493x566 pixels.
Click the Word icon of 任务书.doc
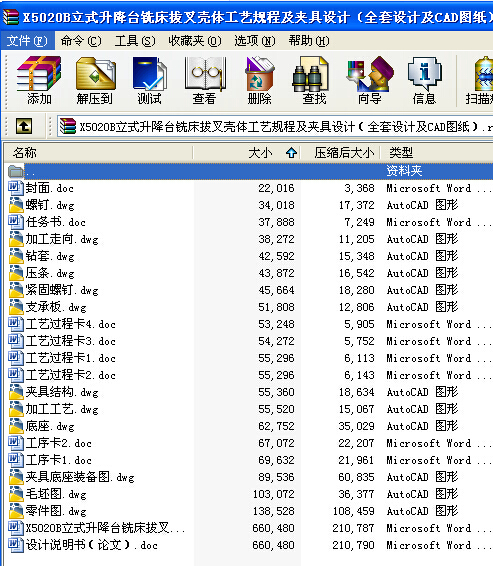(x=16, y=222)
